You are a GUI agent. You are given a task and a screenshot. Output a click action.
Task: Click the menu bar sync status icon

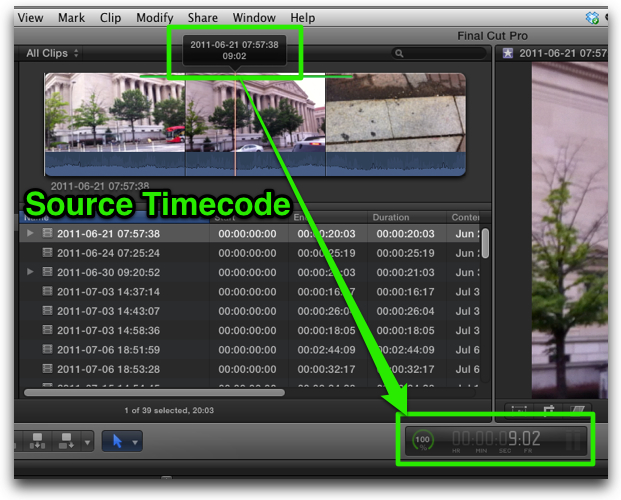click(x=592, y=18)
